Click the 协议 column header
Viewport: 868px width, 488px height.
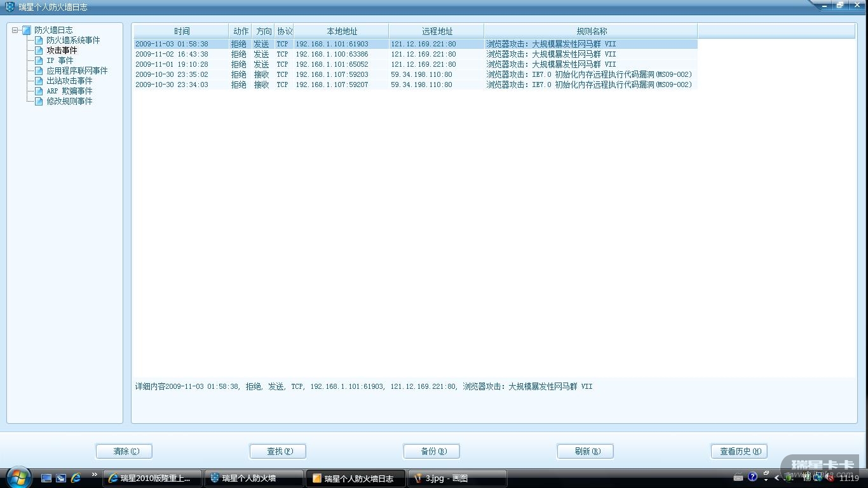285,31
